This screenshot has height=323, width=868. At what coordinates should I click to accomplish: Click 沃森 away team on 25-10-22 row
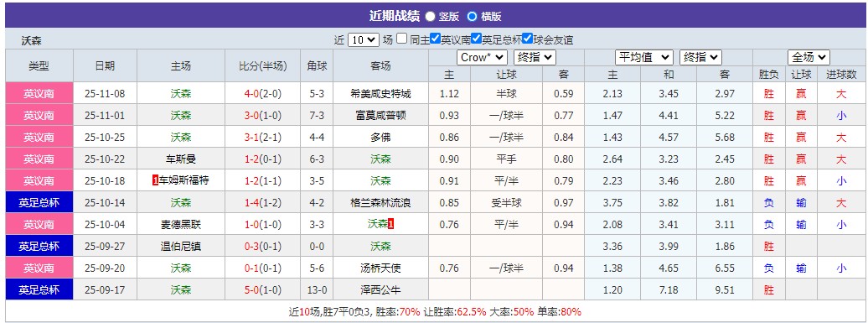point(380,159)
